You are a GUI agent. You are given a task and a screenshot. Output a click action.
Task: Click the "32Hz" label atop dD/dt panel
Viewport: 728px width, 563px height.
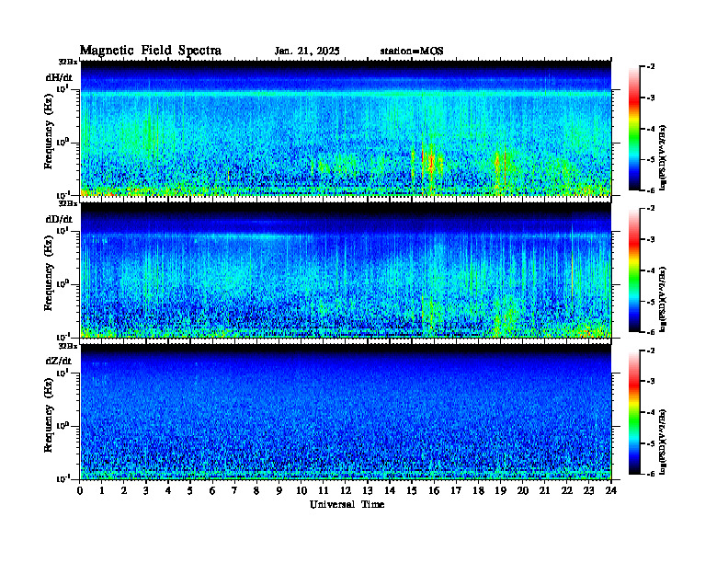point(68,203)
